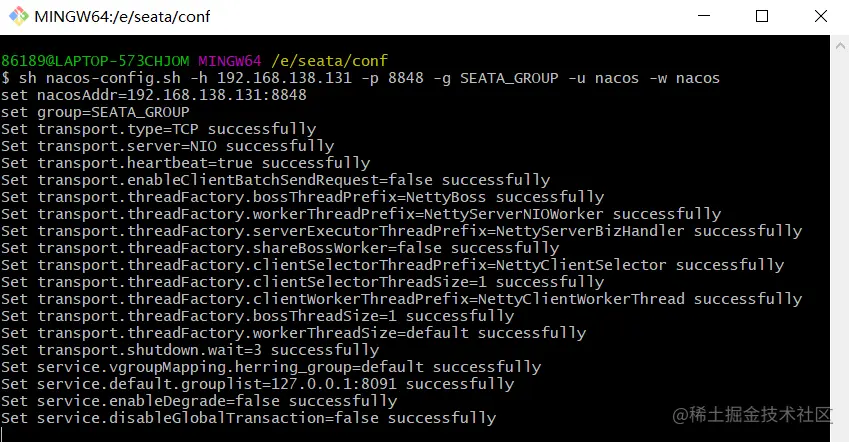Viewport: 849px width, 442px height.
Task: Click the yellow /e/seata/conf path text
Action: 330,61
